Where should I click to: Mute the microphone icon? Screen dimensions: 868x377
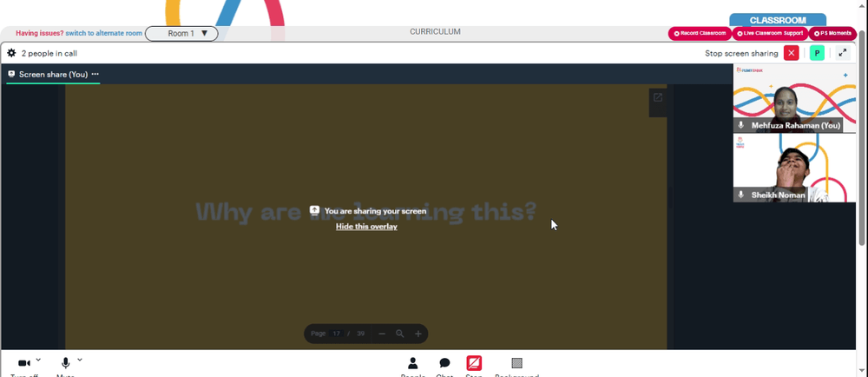[65, 363]
